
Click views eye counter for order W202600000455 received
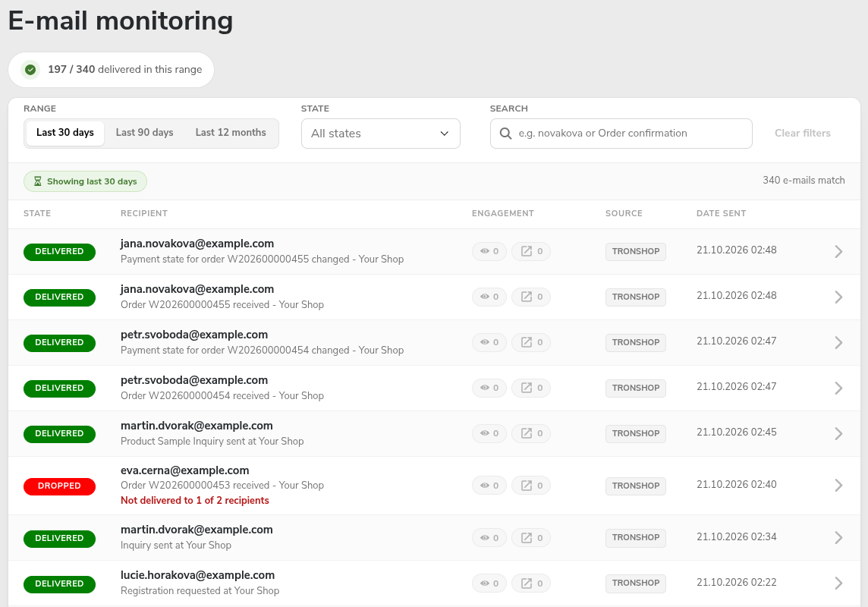(x=489, y=297)
